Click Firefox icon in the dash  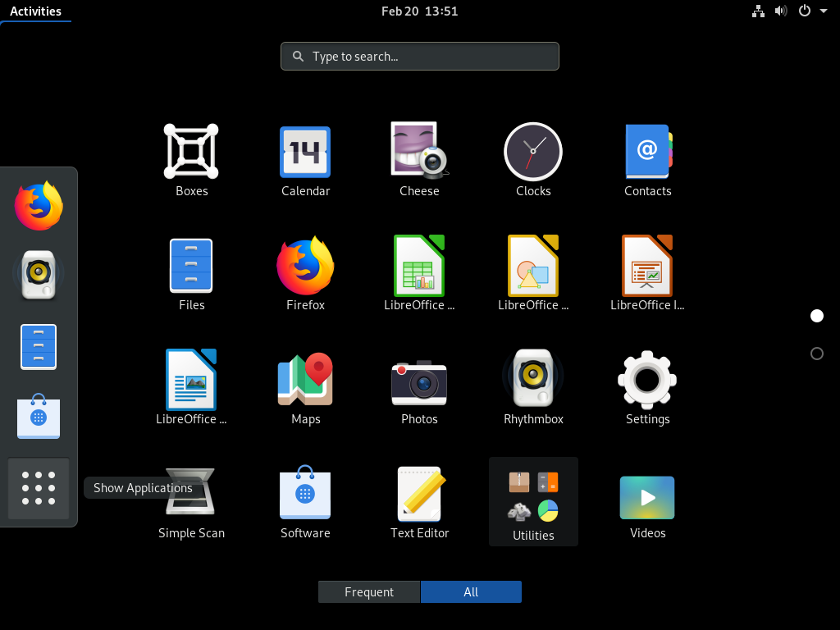pyautogui.click(x=39, y=206)
